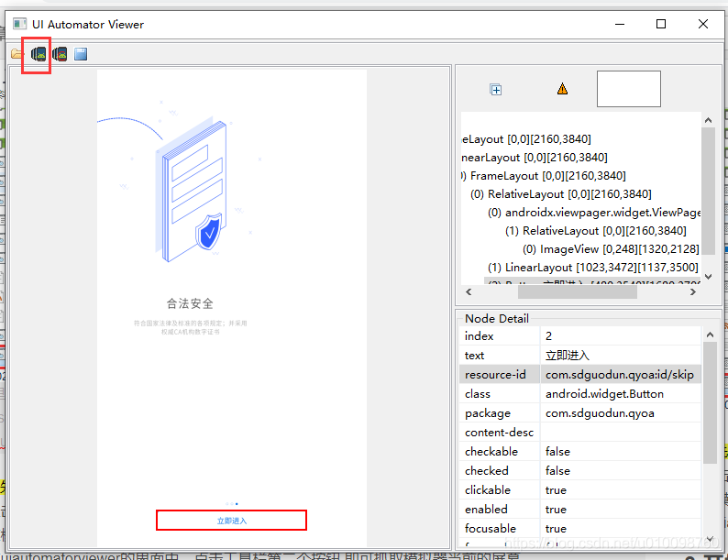Click the hierarchy tree's scroll up arrow

708,120
